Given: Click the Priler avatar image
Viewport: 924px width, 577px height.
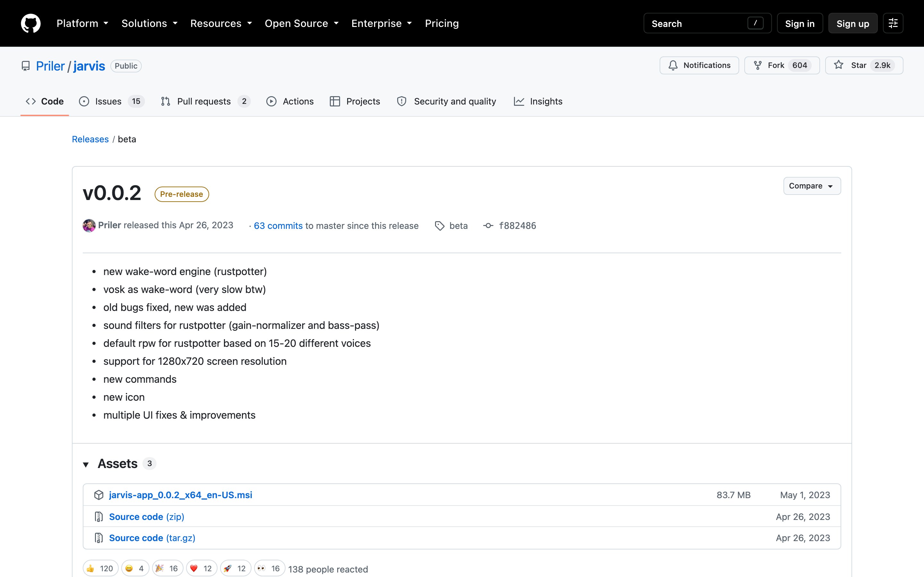Looking at the screenshot, I should (89, 226).
